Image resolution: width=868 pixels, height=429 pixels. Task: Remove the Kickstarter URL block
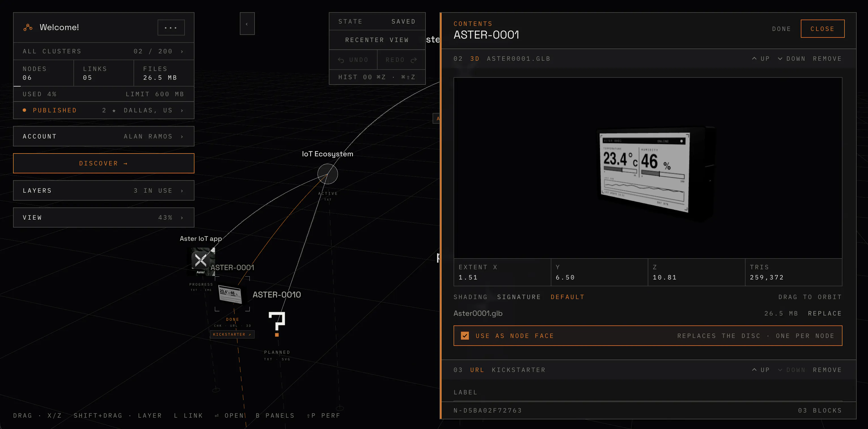coord(827,370)
